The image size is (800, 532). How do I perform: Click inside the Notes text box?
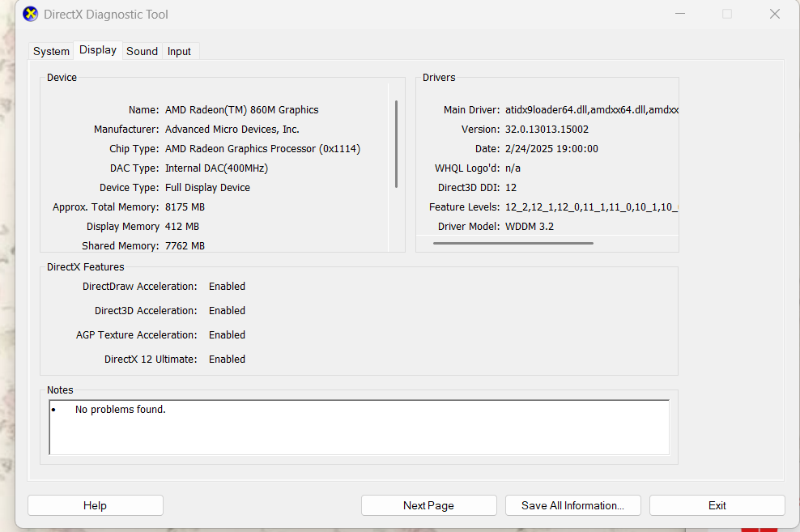click(x=360, y=428)
